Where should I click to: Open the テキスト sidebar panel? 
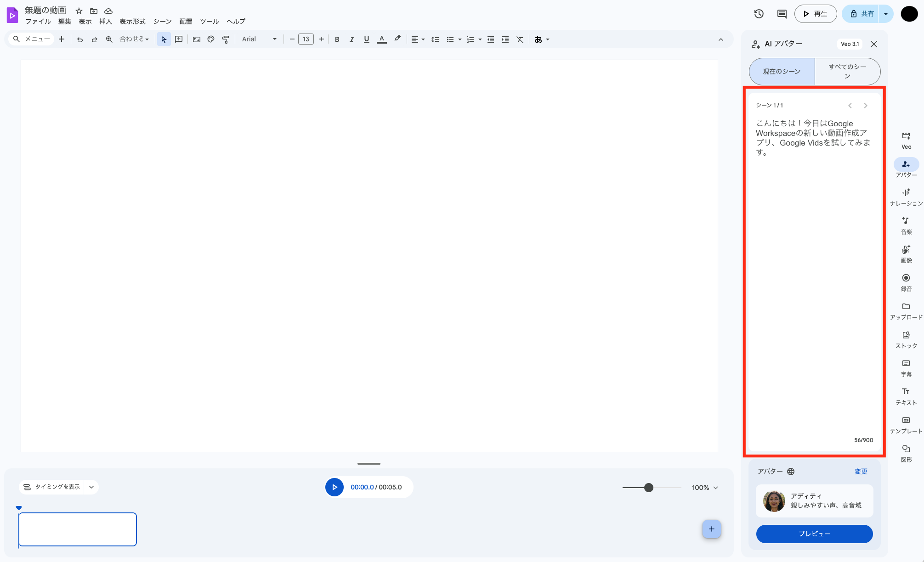(906, 396)
